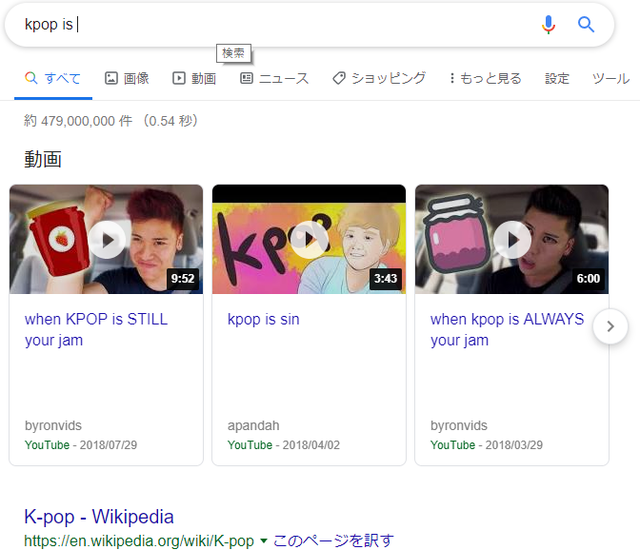This screenshot has height=550, width=640.
Task: Click このページを訳す translate link
Action: coord(333,541)
